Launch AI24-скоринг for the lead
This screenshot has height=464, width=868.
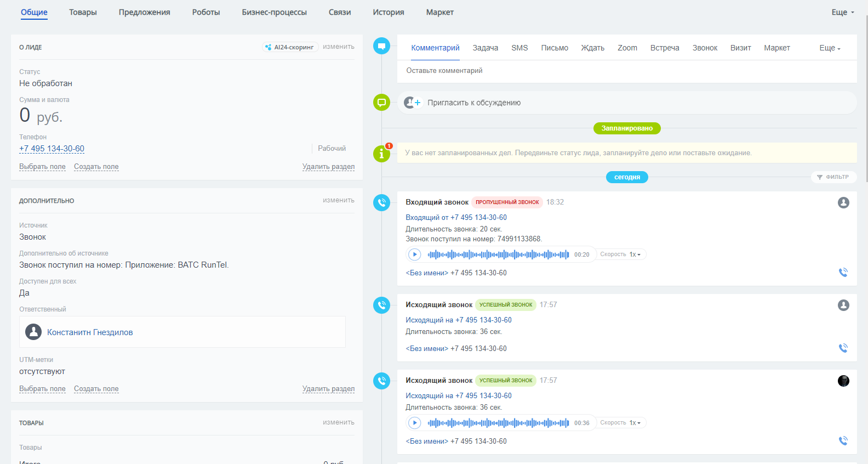(x=290, y=47)
